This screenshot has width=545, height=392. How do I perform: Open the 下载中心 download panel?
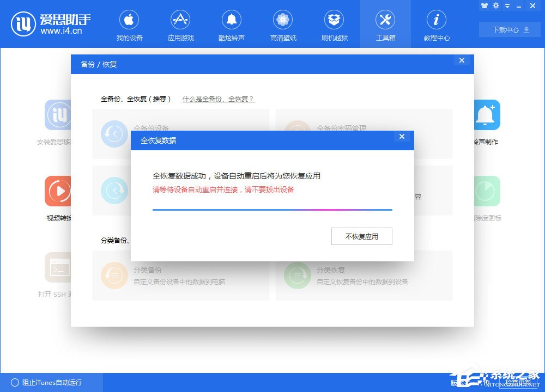[508, 30]
